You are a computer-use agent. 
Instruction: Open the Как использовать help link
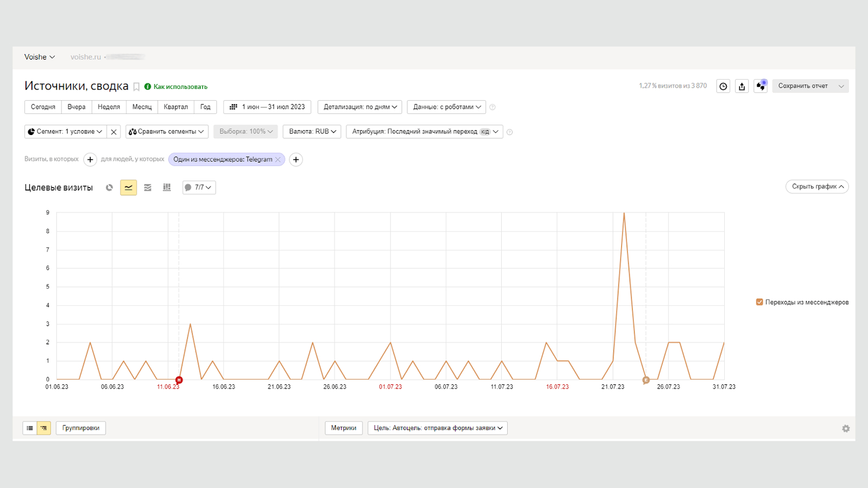(180, 87)
